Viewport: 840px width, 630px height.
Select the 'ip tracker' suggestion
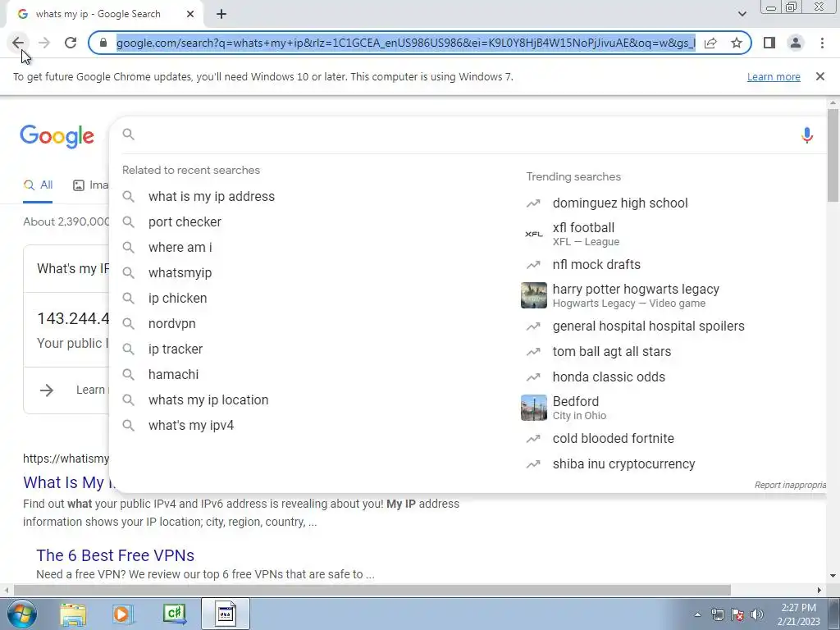point(176,349)
